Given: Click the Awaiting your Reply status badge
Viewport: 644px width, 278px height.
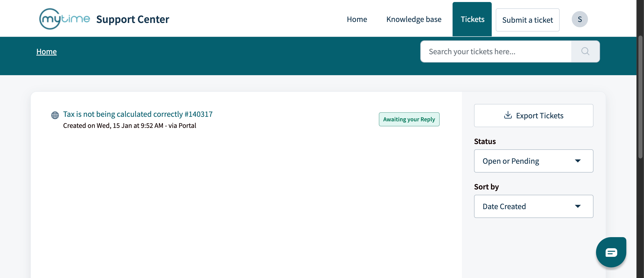Looking at the screenshot, I should (409, 119).
